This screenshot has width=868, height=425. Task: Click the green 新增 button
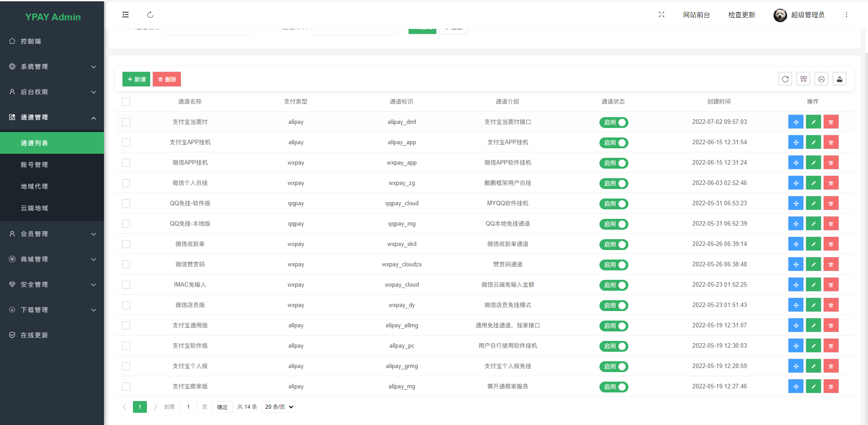pos(136,79)
